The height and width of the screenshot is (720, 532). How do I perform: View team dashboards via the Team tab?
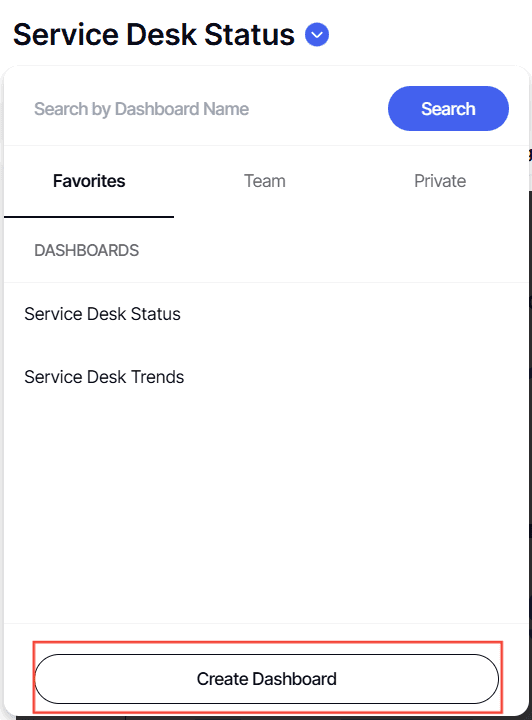coord(264,181)
